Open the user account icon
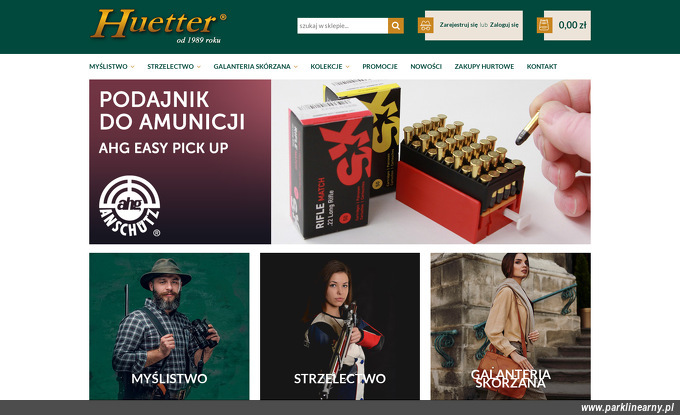The height and width of the screenshot is (415, 680). (x=425, y=25)
